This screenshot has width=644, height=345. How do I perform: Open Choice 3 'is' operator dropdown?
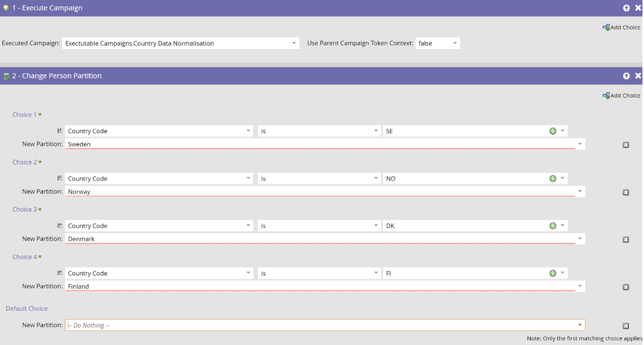click(x=376, y=226)
